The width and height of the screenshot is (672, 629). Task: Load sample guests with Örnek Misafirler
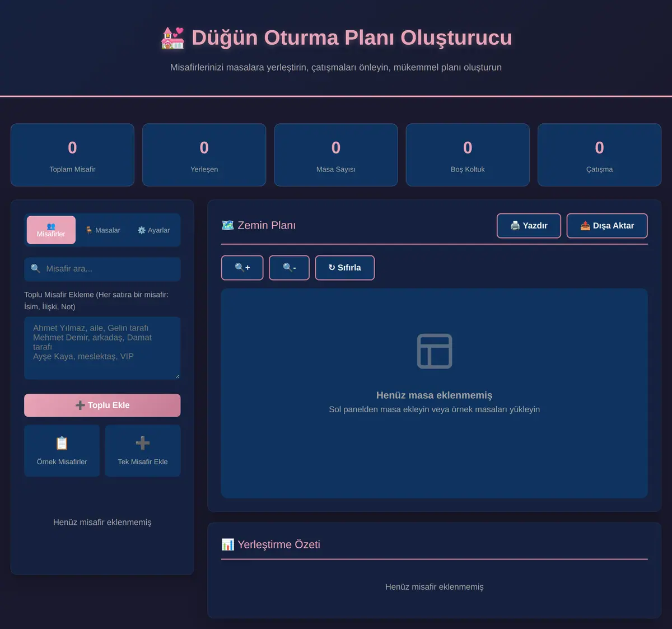(62, 451)
